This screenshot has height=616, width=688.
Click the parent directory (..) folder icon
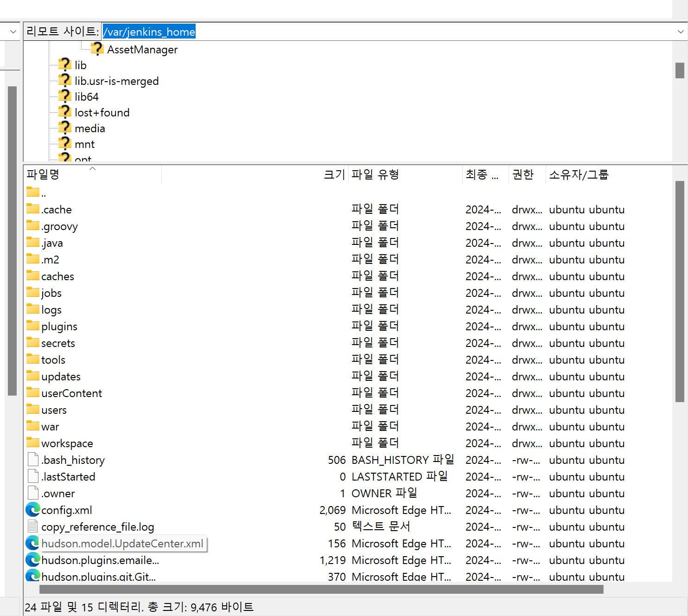pyautogui.click(x=33, y=192)
